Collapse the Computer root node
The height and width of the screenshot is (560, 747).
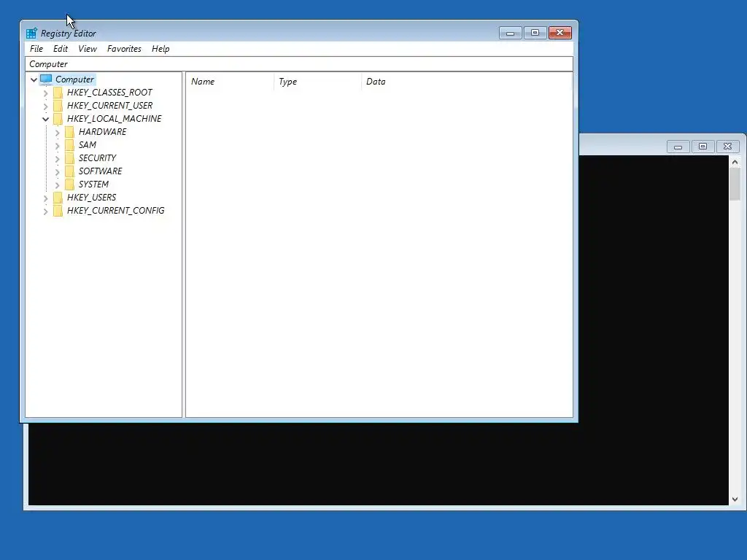point(34,79)
